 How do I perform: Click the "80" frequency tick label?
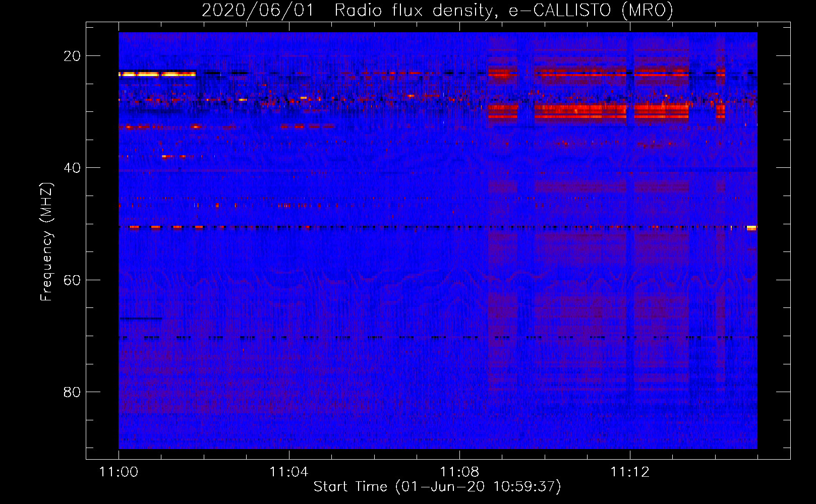(x=72, y=392)
